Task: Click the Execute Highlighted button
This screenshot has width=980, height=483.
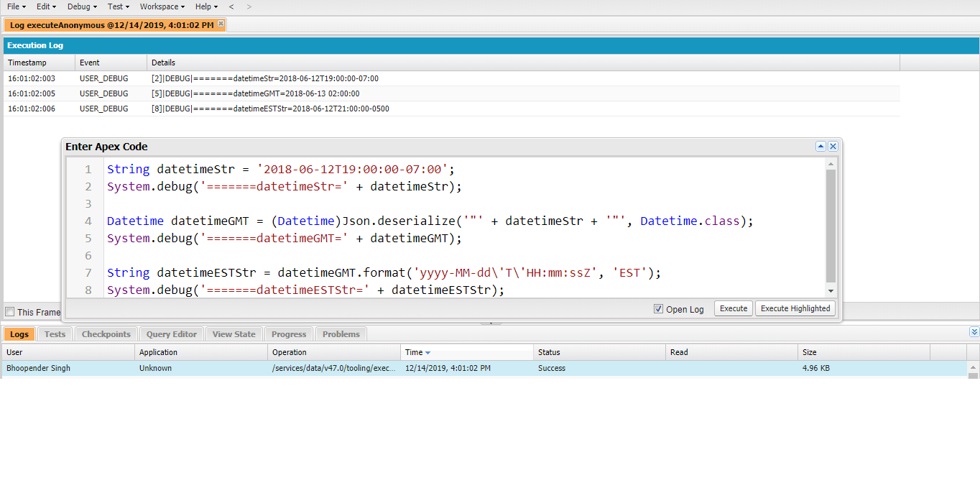Action: tap(795, 308)
